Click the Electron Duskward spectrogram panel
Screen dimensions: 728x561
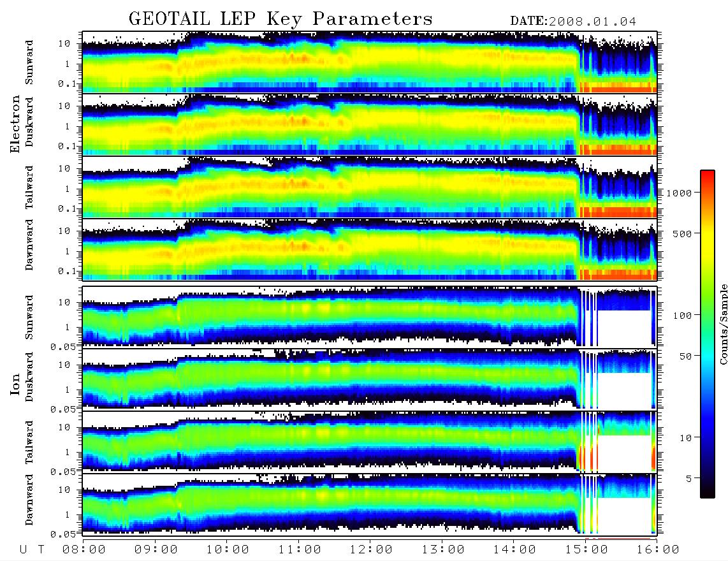[x=370, y=124]
